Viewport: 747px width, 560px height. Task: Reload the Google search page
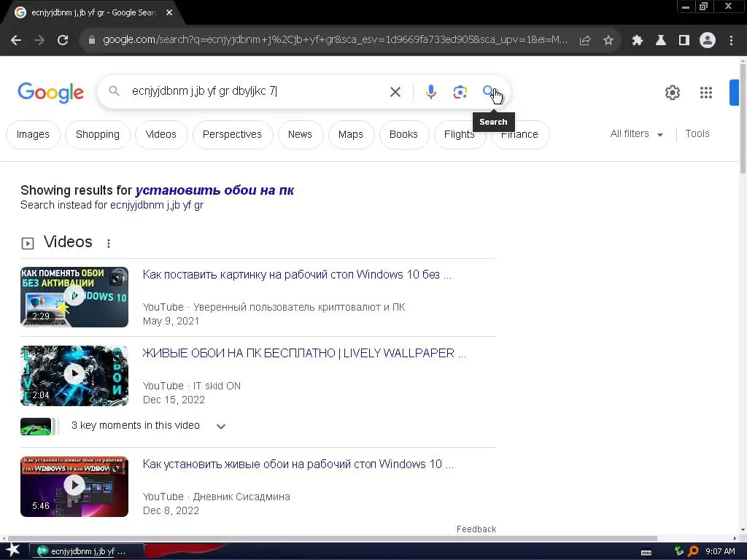(x=63, y=41)
